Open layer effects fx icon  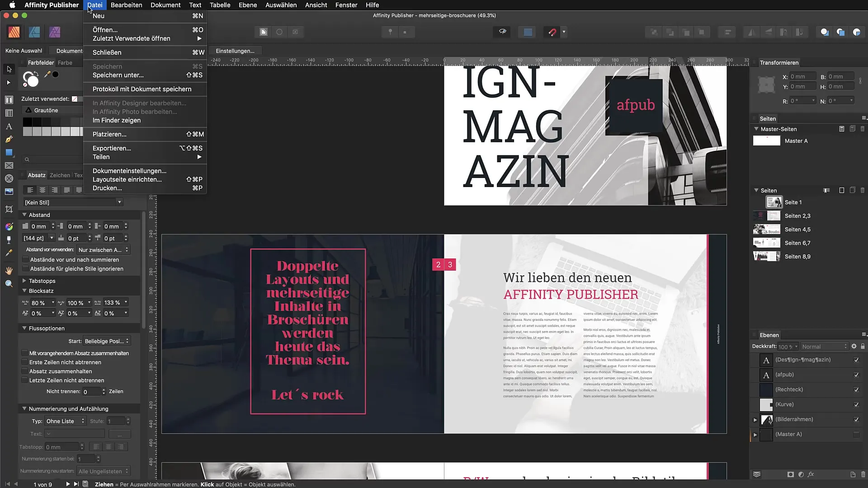pos(811,474)
